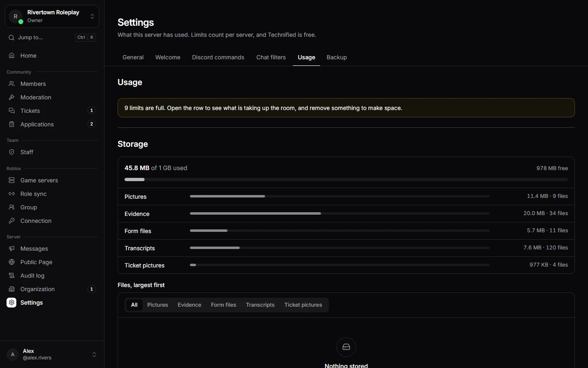This screenshot has height=368, width=588.
Task: Click the Messages megaphone icon
Action: point(12,249)
